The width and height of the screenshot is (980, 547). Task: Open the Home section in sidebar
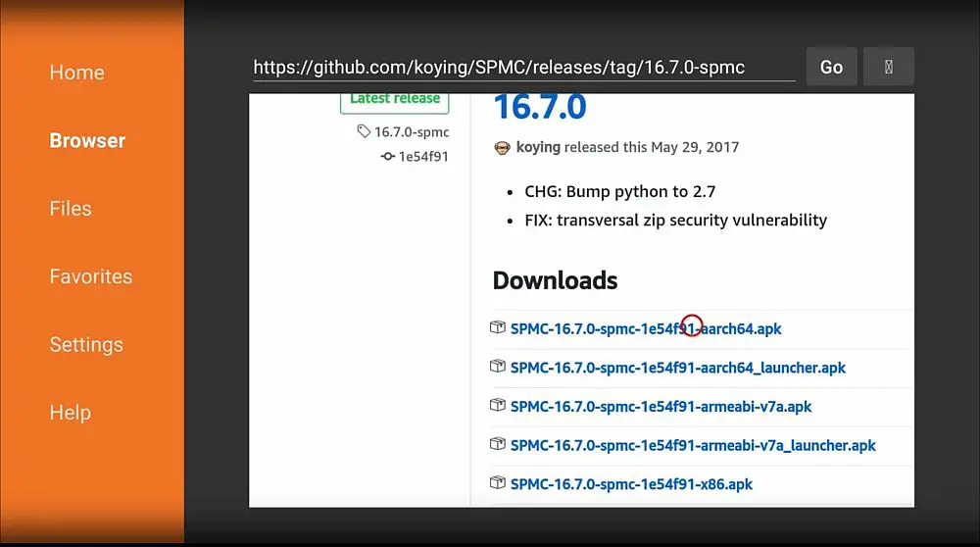click(x=76, y=73)
